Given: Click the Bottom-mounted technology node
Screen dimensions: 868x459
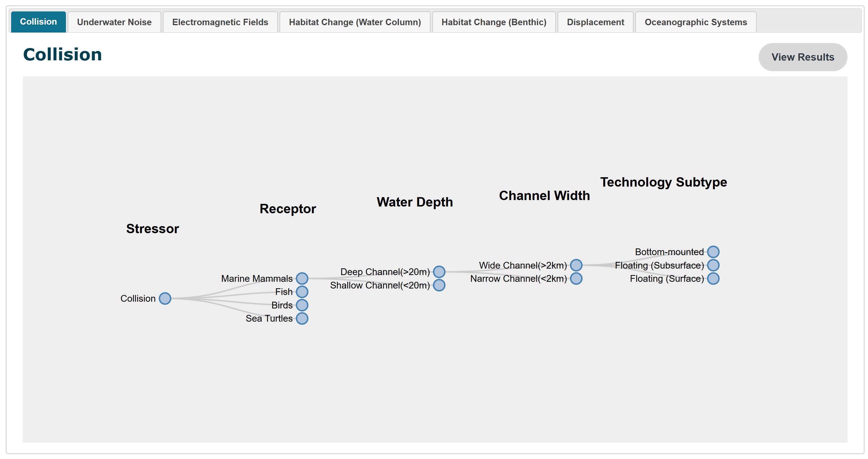Looking at the screenshot, I should click(713, 252).
